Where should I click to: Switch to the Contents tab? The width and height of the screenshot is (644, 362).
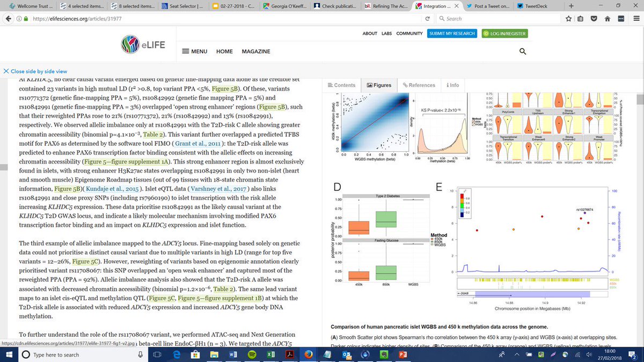341,85
